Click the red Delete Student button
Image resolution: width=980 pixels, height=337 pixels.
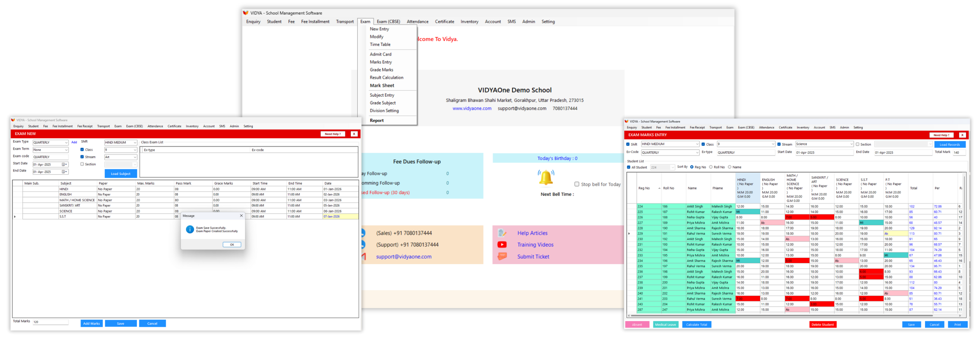(823, 325)
